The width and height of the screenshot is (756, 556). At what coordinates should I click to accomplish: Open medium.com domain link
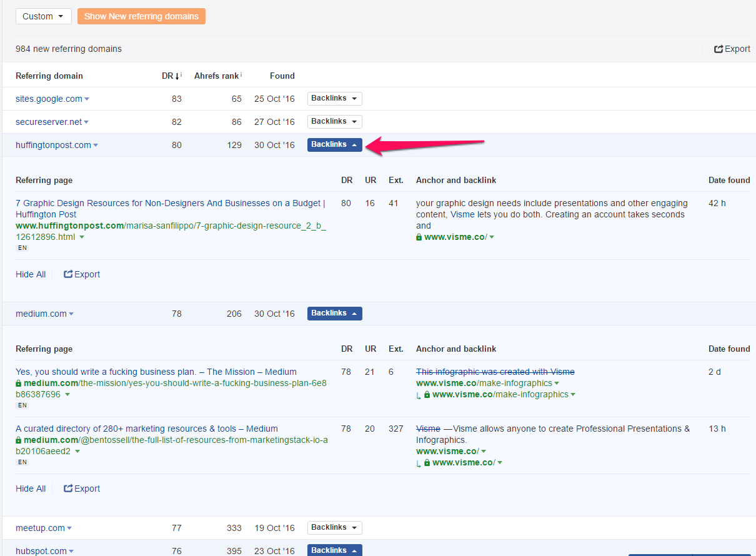[x=41, y=314]
